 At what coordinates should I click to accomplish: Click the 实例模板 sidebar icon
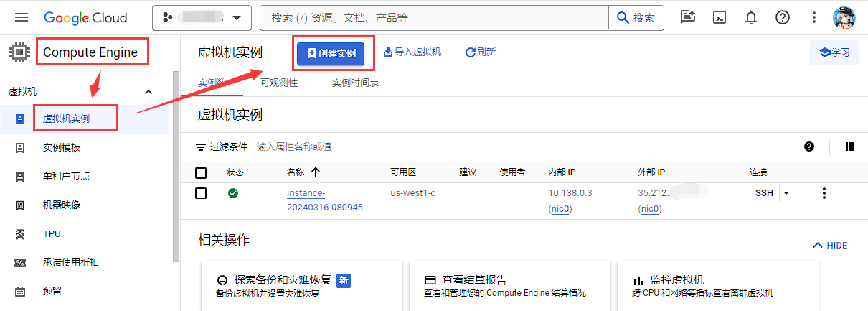pyautogui.click(x=20, y=147)
